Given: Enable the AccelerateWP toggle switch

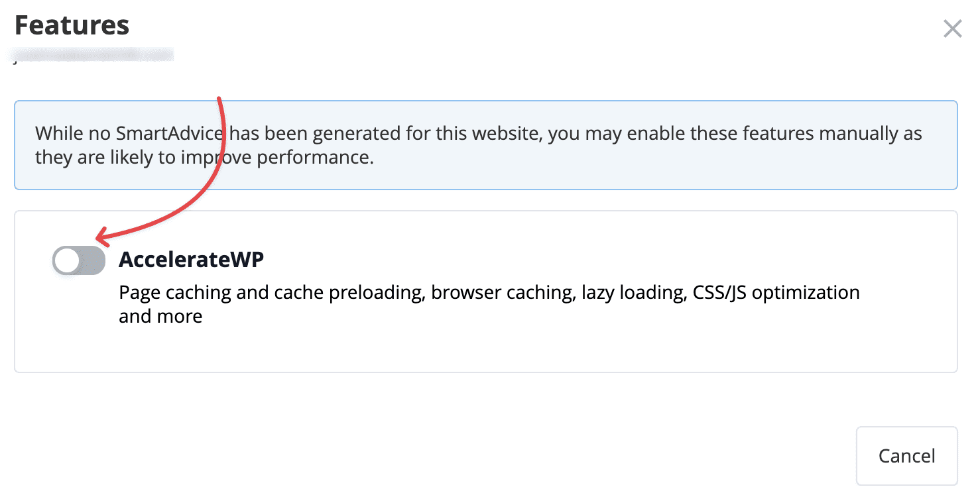Looking at the screenshot, I should 79,260.
